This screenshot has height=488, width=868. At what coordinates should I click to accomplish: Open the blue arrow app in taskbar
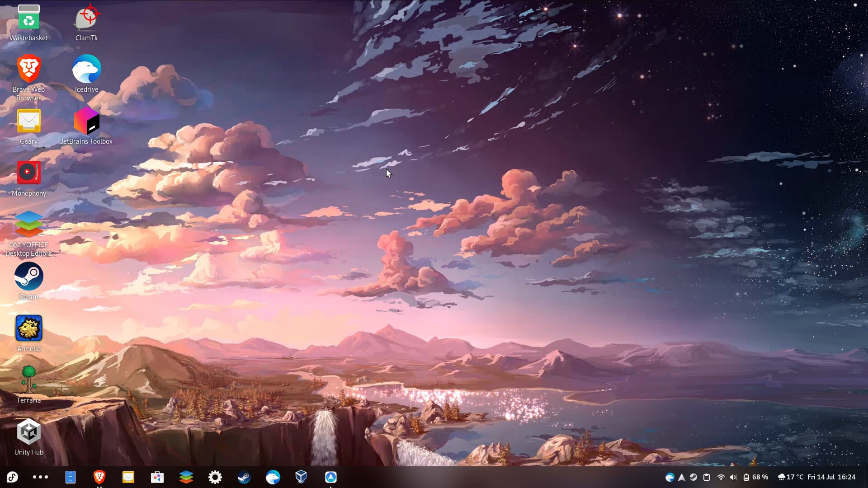pos(331,477)
